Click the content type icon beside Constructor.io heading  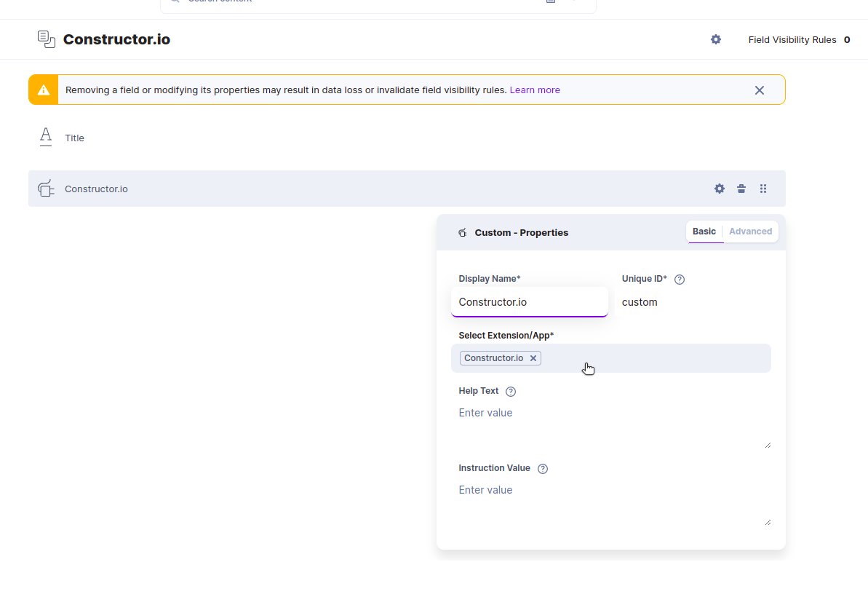[x=47, y=39]
